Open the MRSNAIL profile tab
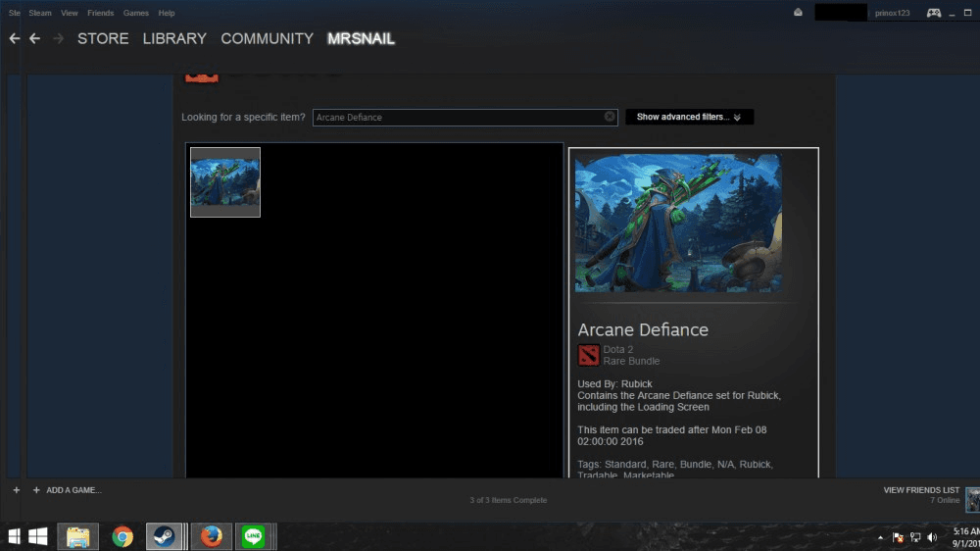Viewport: 980px width, 551px height. pyautogui.click(x=362, y=39)
